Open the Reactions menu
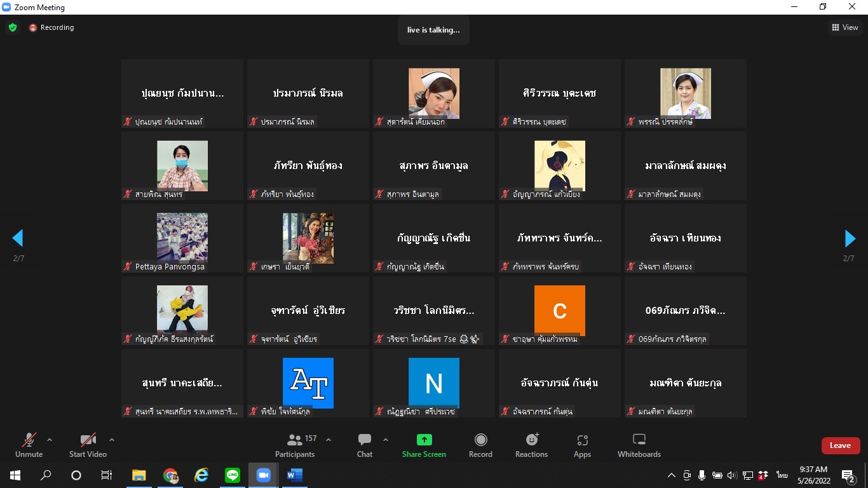The width and height of the screenshot is (868, 488). [x=531, y=445]
